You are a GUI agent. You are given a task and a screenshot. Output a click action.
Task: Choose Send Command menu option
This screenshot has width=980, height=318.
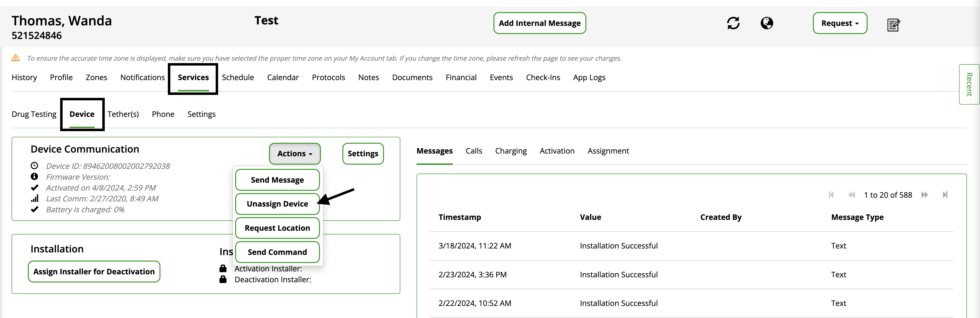coord(277,252)
